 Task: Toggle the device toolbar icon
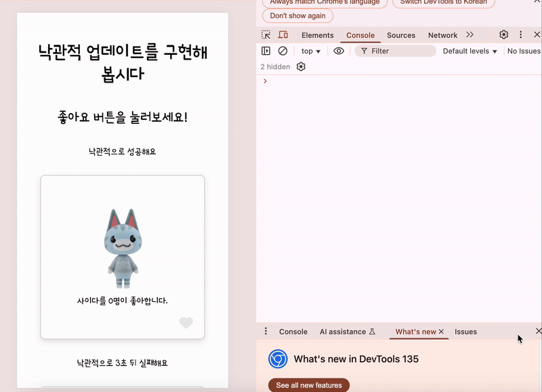pyautogui.click(x=283, y=35)
